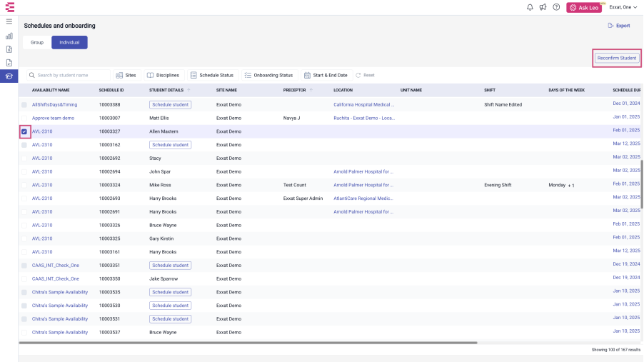Open the bar chart dashboard sidebar icon
Viewport: 644px width, 362px height.
[x=9, y=36]
